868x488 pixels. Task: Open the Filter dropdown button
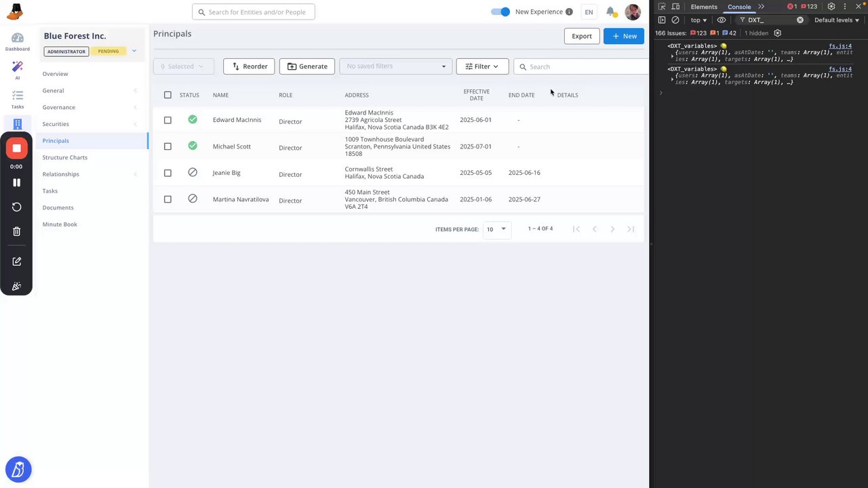click(x=482, y=66)
